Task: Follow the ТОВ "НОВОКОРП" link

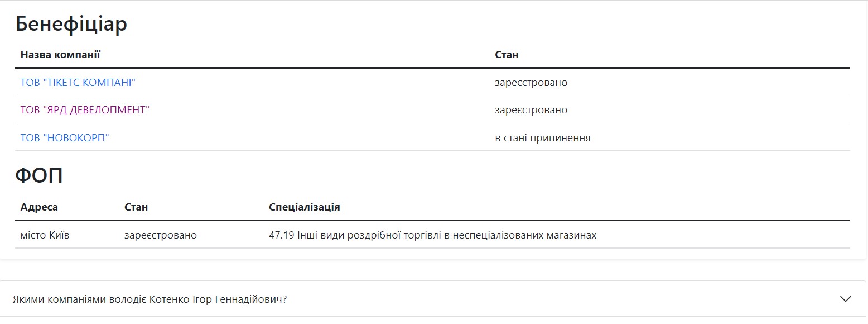Action: point(65,137)
